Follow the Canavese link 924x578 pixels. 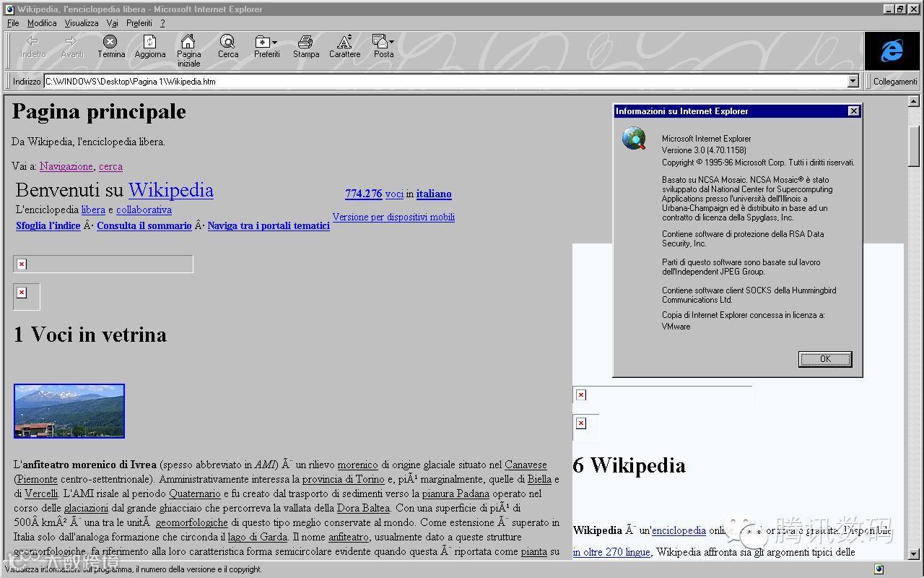(x=526, y=465)
